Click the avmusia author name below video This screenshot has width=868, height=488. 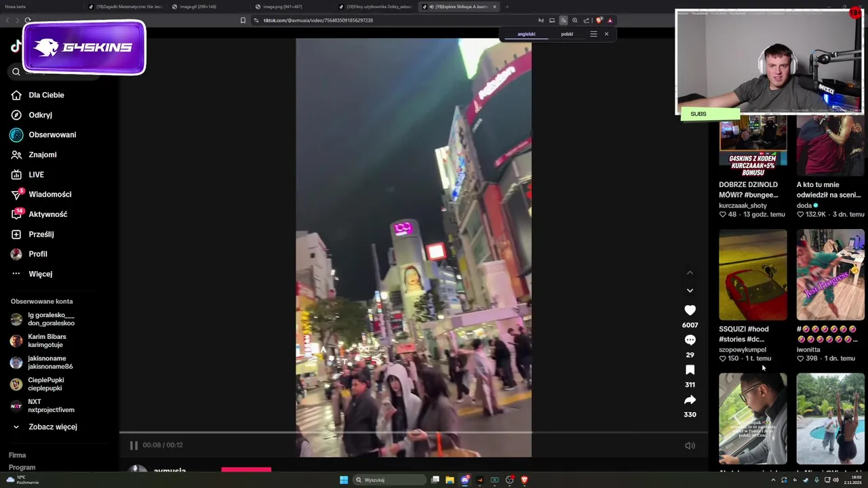[x=170, y=471]
